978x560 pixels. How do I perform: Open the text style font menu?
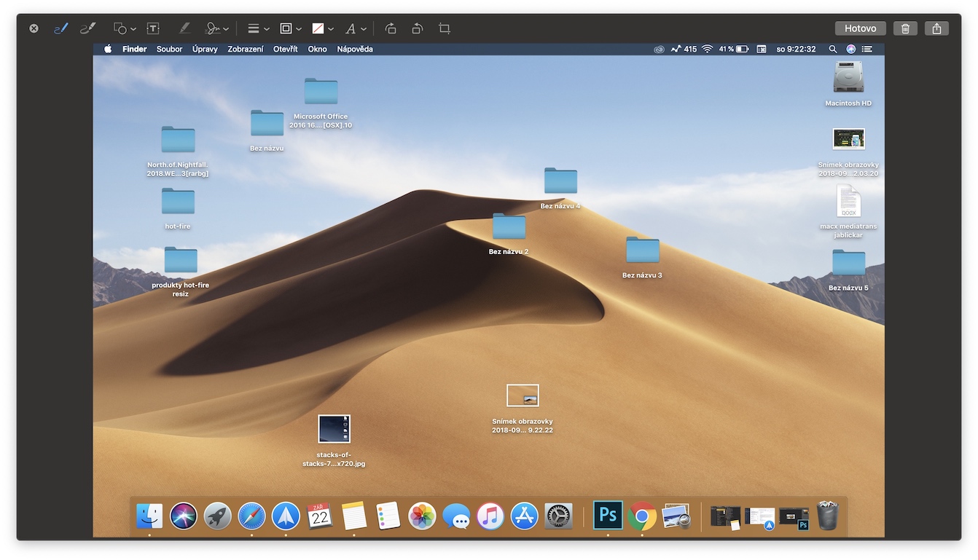click(x=355, y=28)
